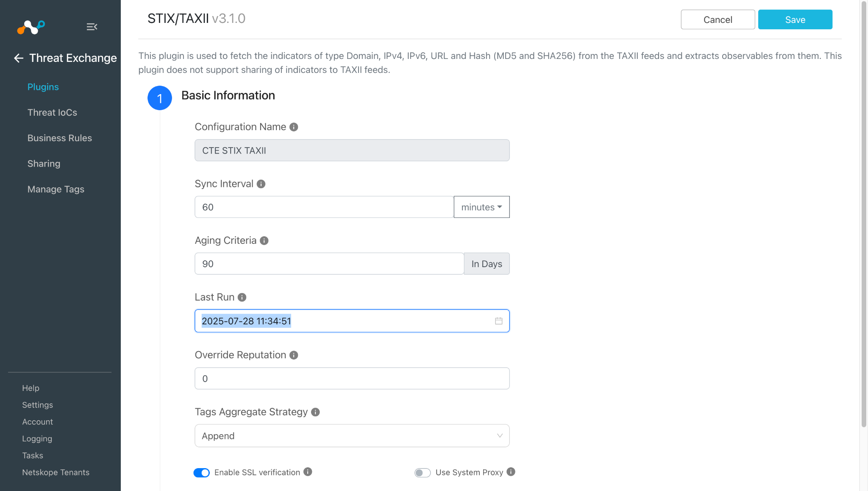Open Account in the sidebar
Viewport: 868px width, 491px height.
(x=38, y=422)
